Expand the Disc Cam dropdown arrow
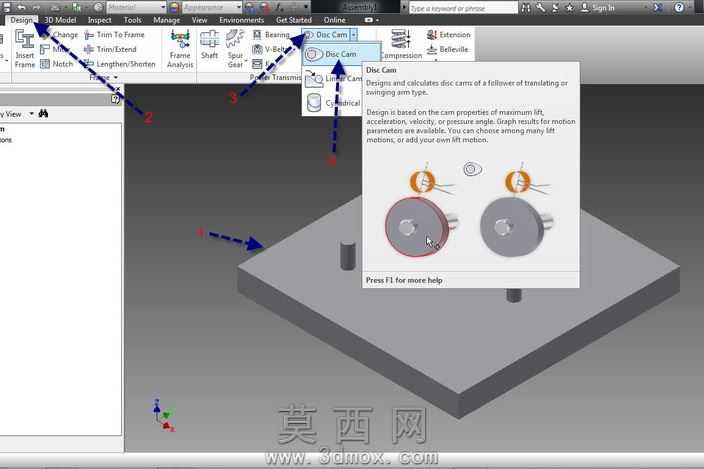Screen dimensions: 704x469 click(354, 35)
